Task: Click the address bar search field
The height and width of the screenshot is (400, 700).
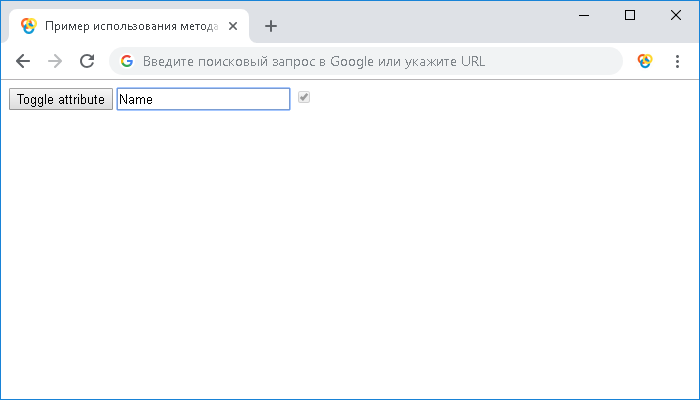Action: click(366, 61)
